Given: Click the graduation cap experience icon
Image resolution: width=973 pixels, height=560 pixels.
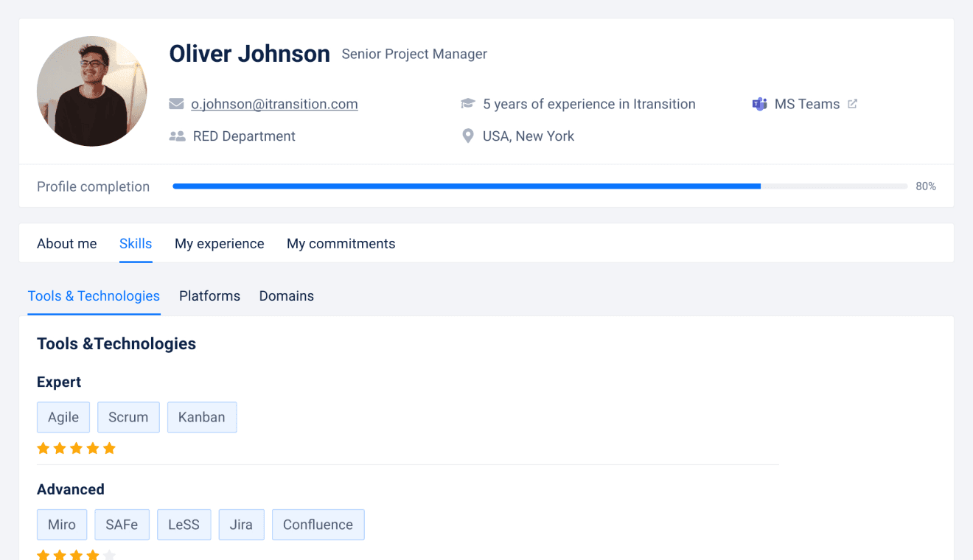Looking at the screenshot, I should [x=467, y=104].
